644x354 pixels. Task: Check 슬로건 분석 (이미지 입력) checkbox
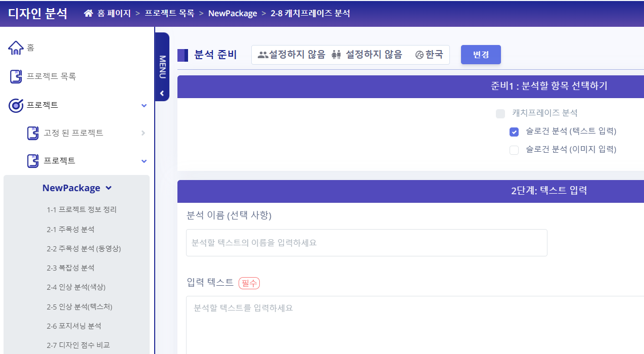coord(514,150)
